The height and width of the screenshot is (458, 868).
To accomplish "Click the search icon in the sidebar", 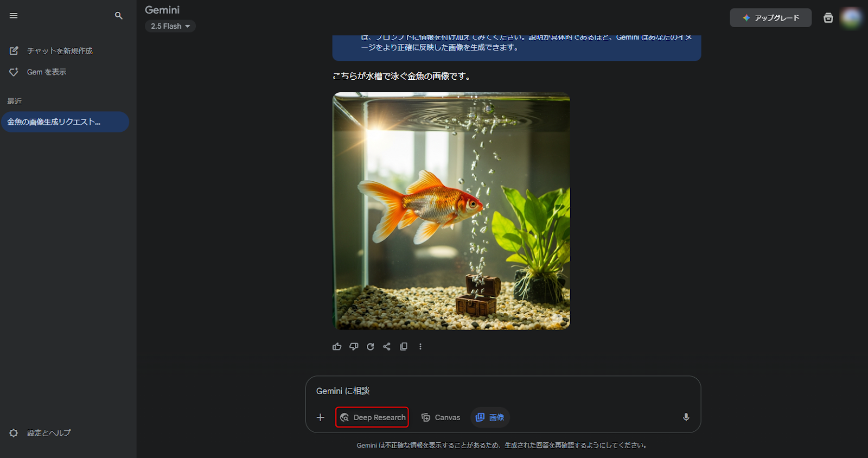I will pos(119,16).
